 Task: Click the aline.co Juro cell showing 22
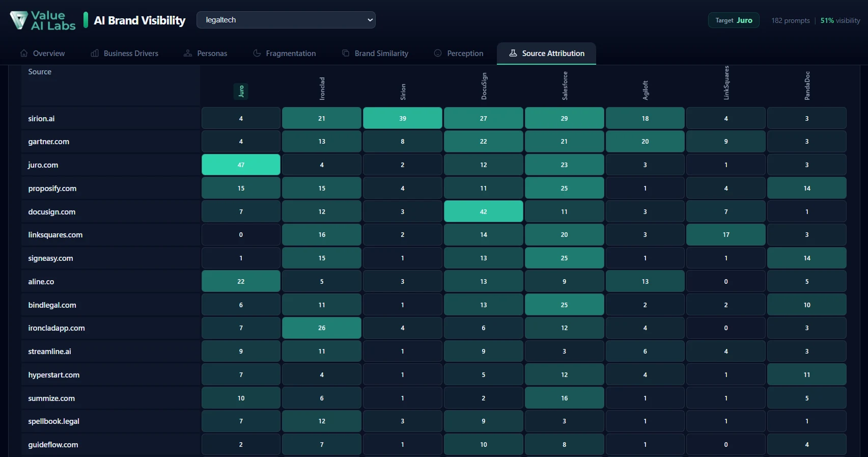[x=241, y=281]
